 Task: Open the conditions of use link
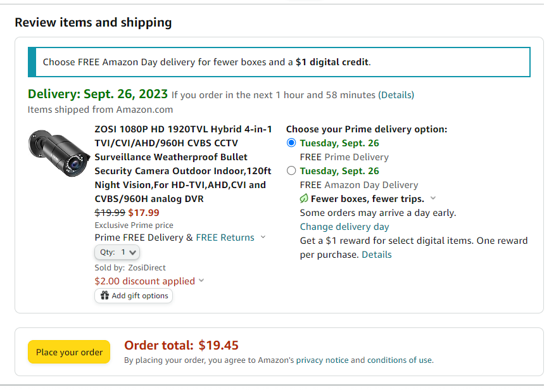click(399, 360)
